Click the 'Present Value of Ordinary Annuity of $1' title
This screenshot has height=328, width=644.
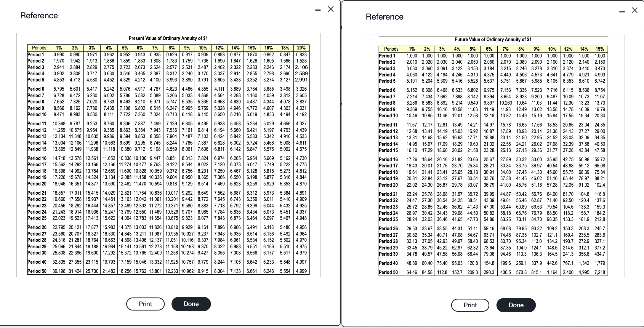click(168, 38)
